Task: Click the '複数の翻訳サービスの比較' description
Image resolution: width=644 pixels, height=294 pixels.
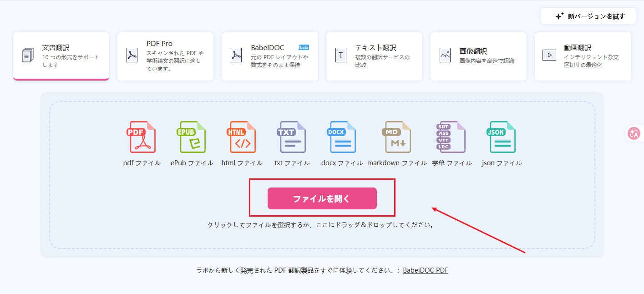Action: click(382, 61)
